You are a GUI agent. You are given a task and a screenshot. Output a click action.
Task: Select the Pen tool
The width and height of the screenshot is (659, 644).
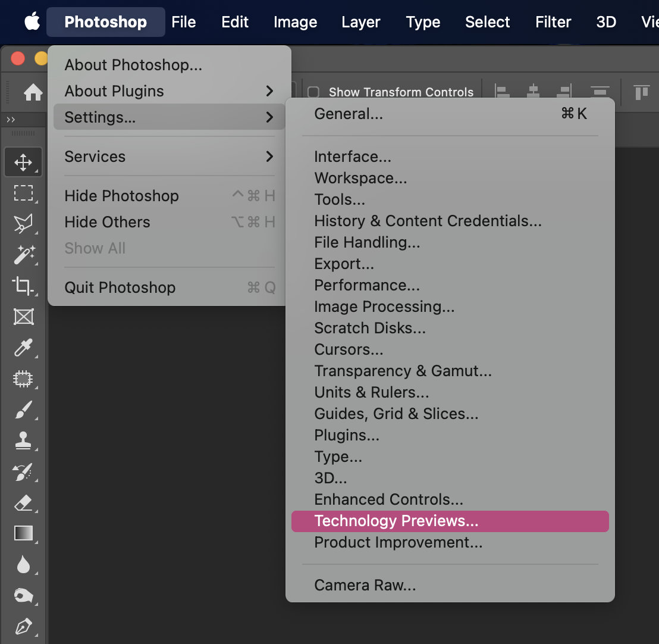23,626
